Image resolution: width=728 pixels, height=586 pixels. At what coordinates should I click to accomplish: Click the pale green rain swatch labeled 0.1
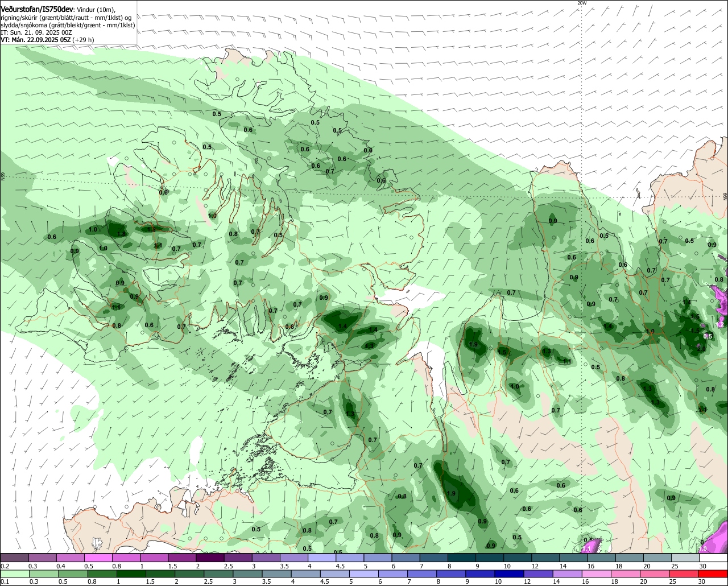15,573
